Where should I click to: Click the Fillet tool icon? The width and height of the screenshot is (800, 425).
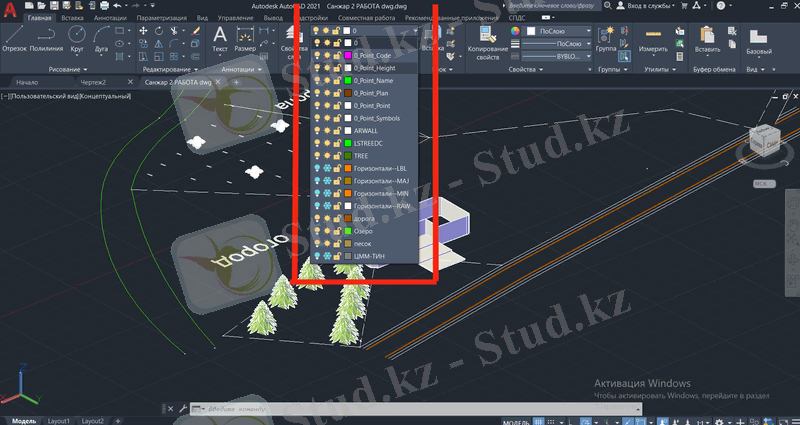[174, 44]
